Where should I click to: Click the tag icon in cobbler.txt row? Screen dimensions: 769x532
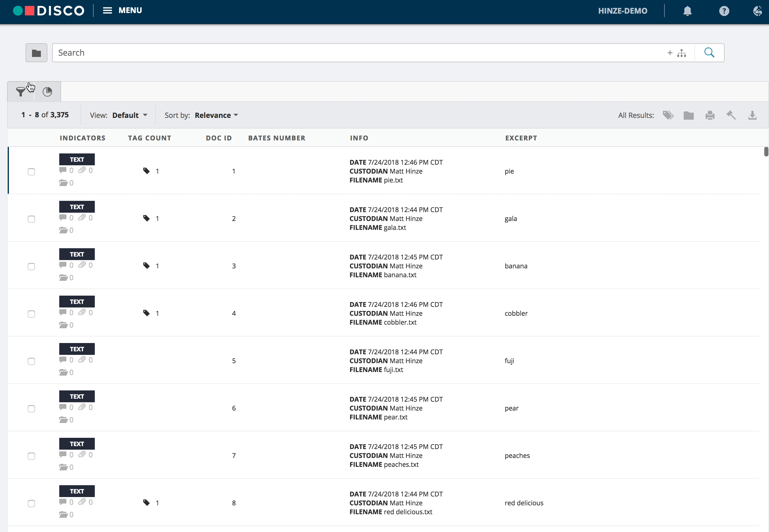tap(146, 313)
